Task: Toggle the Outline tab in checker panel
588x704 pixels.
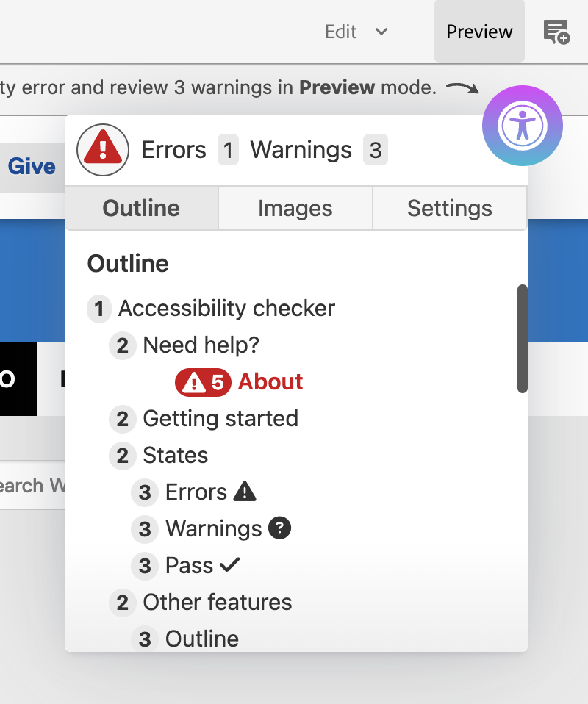Action: point(141,209)
